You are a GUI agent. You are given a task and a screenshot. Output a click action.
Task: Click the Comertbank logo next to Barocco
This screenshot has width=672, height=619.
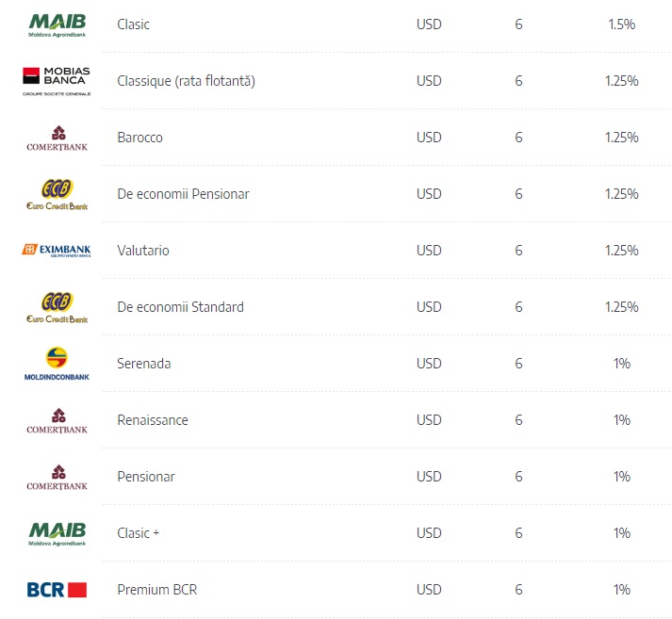(57, 138)
